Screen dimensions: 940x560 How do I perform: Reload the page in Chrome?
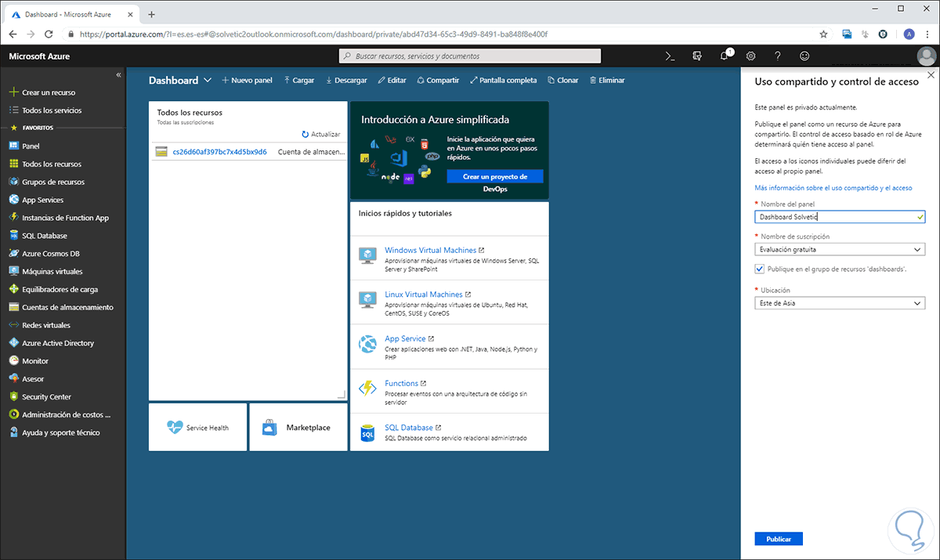pos(49,34)
